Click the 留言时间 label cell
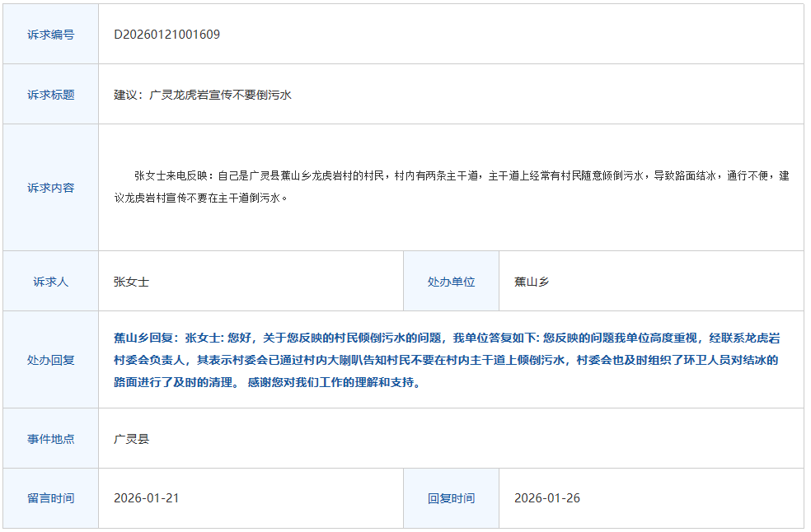Image resolution: width=811 pixels, height=532 pixels. coord(50,498)
